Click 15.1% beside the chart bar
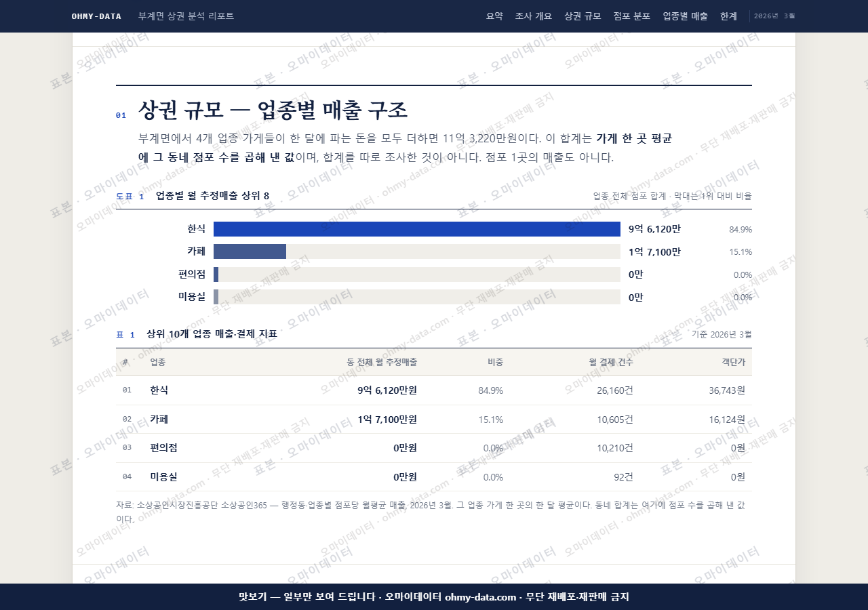Screen dimensions: 868x610 pyautogui.click(x=741, y=251)
